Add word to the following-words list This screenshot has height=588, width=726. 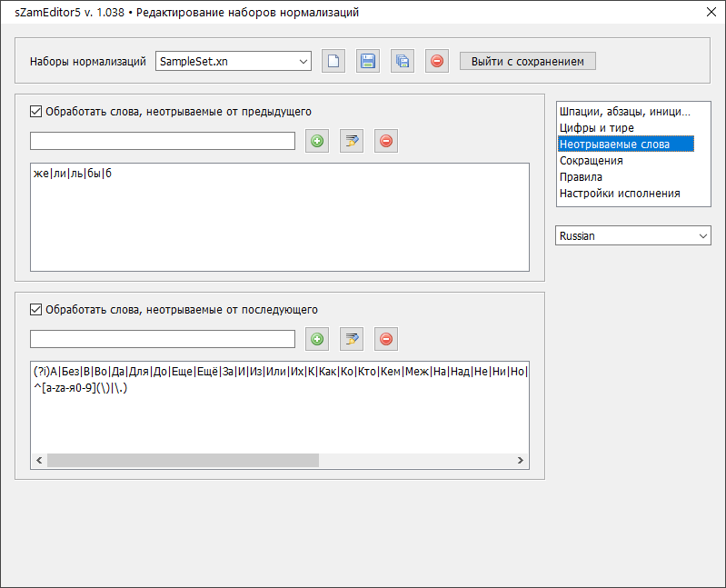click(317, 339)
